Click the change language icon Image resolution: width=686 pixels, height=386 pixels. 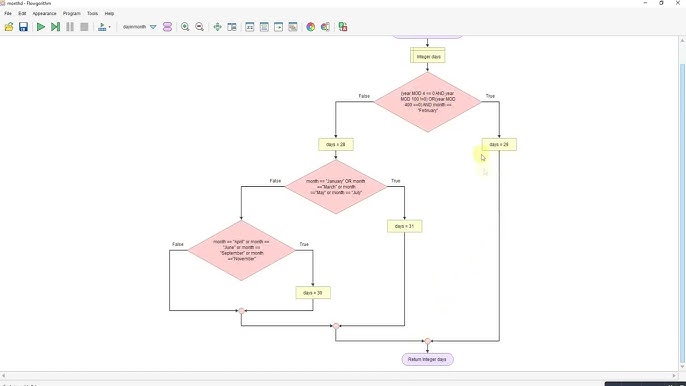pyautogui.click(x=343, y=27)
